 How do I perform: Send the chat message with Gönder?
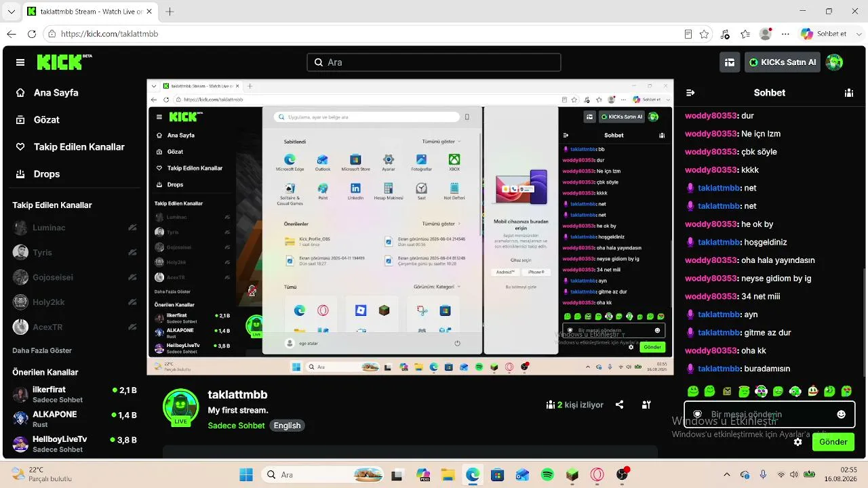(833, 442)
